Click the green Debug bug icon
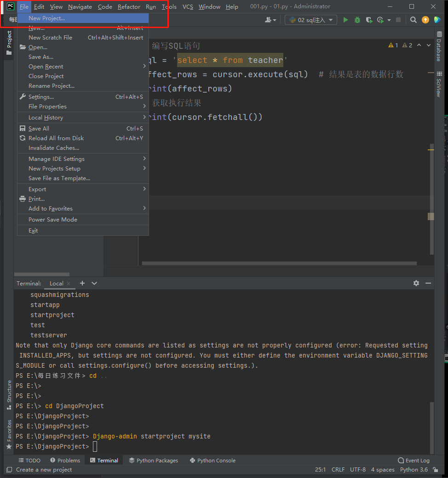 click(357, 20)
